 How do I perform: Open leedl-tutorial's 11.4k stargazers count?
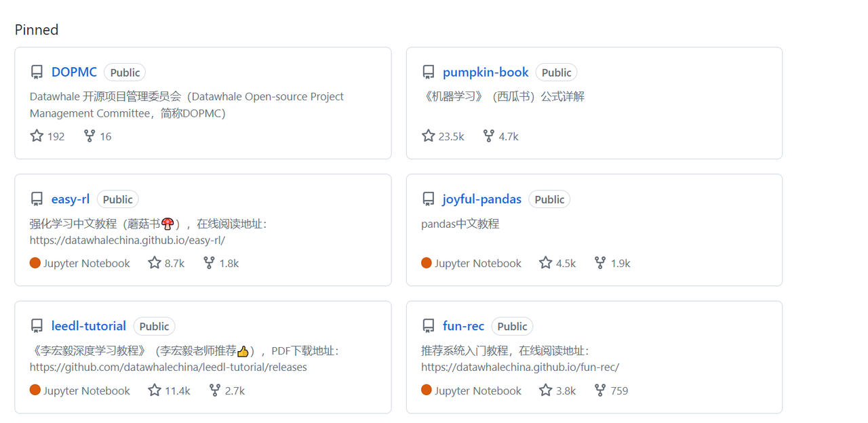click(178, 390)
